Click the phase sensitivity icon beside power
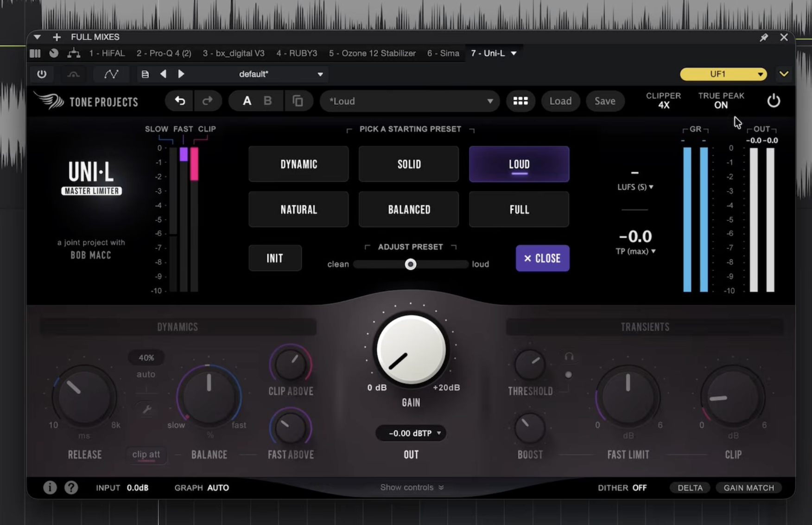Image resolution: width=812 pixels, height=525 pixels. (x=73, y=74)
